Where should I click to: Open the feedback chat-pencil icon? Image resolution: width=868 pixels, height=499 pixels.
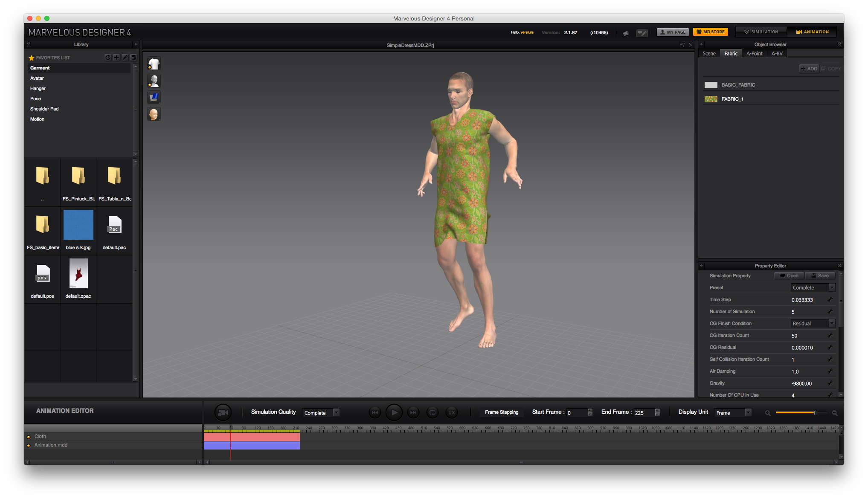click(642, 33)
